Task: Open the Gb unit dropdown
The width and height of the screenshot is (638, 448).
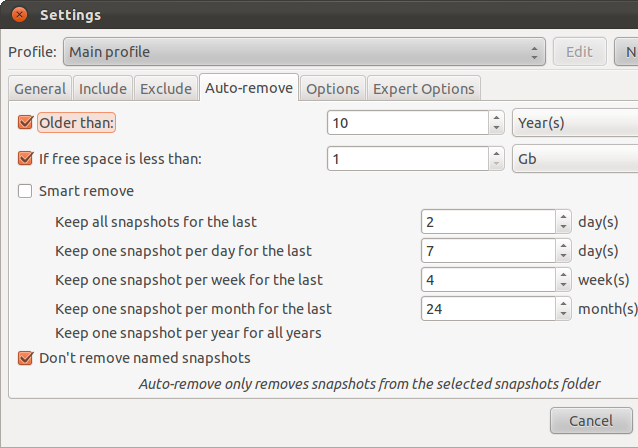Action: coord(575,158)
